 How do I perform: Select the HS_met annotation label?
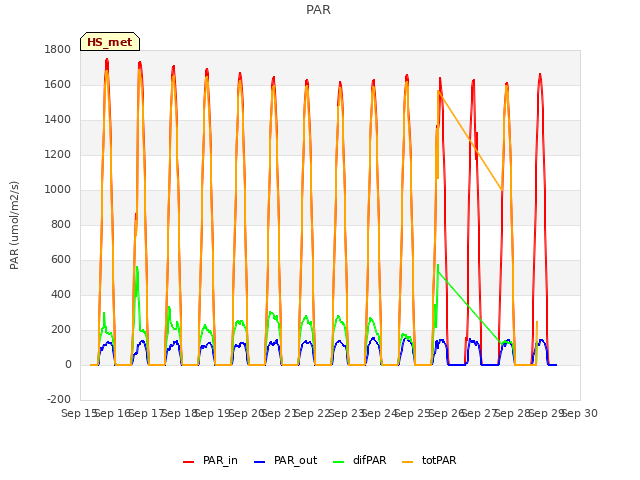[110, 42]
